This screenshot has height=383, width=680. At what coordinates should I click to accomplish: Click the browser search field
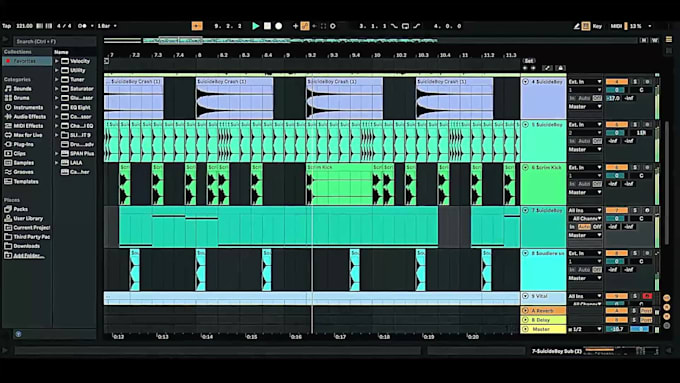click(x=55, y=42)
